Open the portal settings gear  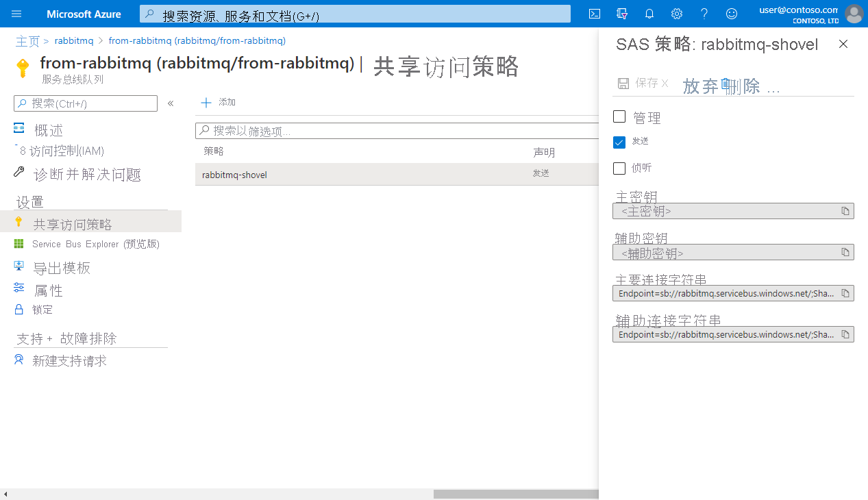click(676, 14)
